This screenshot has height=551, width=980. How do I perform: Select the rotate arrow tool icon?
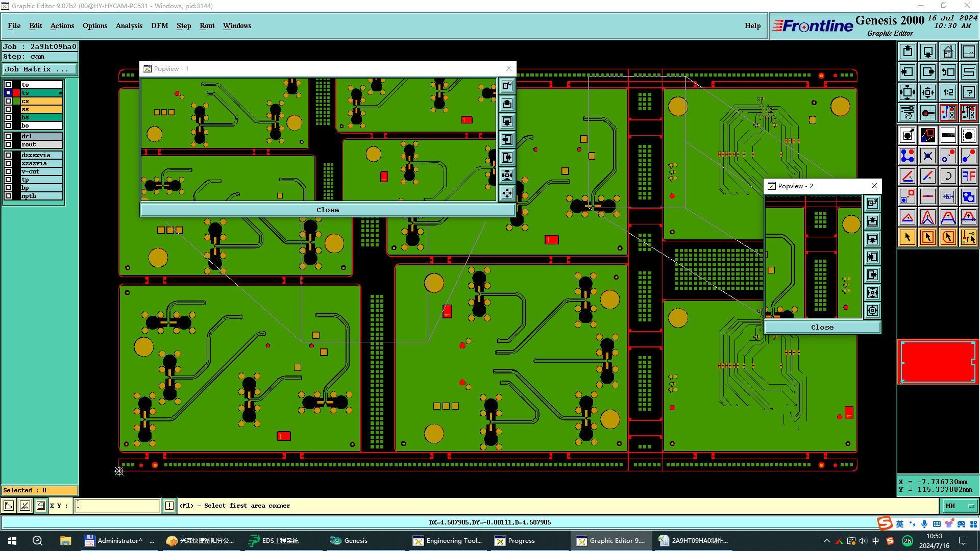click(x=948, y=176)
